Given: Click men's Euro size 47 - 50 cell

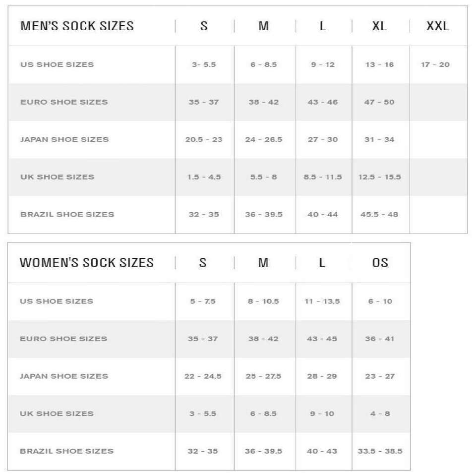Looking at the screenshot, I should (x=379, y=102).
